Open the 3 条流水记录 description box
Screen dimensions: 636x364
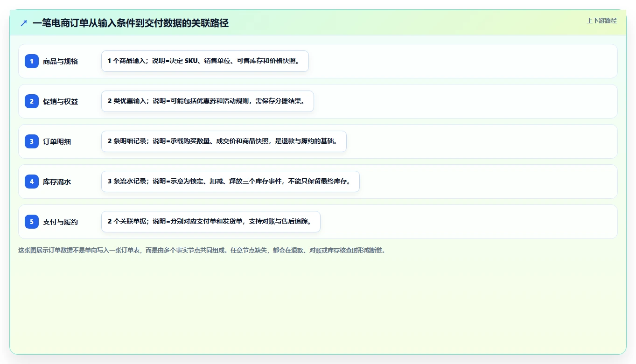(x=231, y=182)
